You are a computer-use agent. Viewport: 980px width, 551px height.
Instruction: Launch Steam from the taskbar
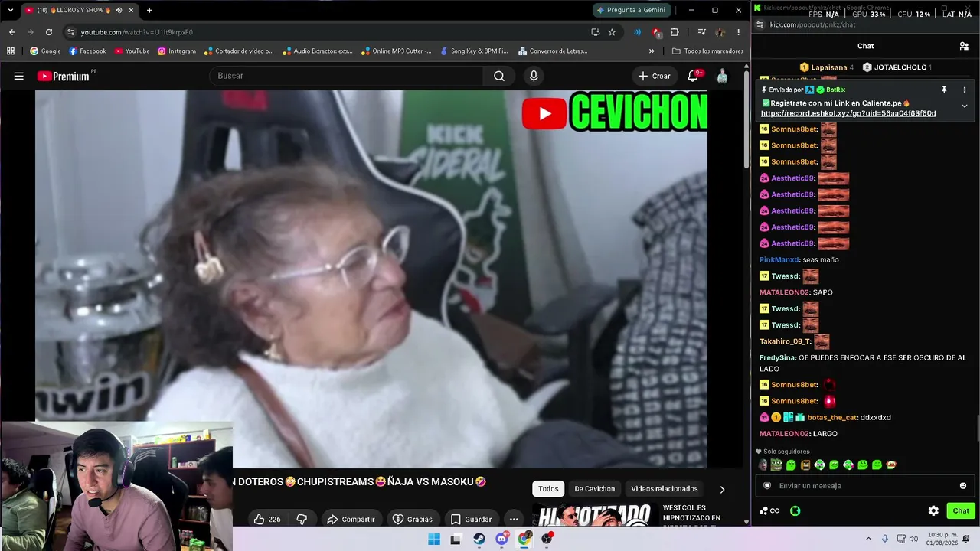tap(479, 539)
